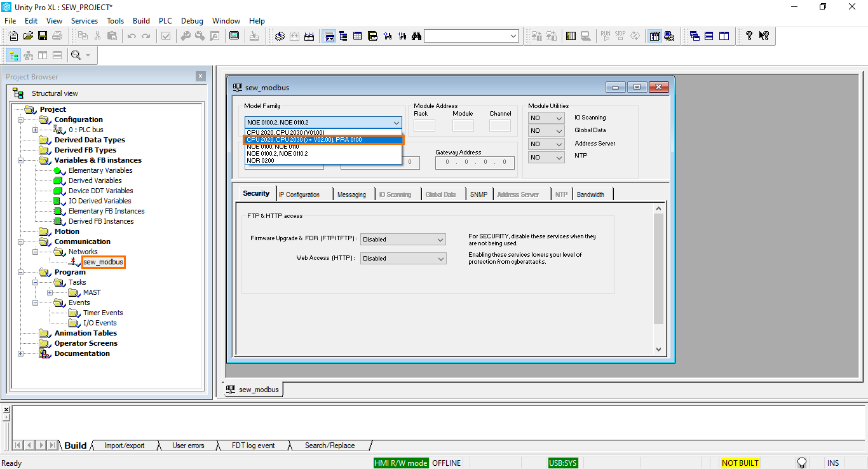Select Animation Tables in the tree
The height and width of the screenshot is (469, 868).
[86, 333]
